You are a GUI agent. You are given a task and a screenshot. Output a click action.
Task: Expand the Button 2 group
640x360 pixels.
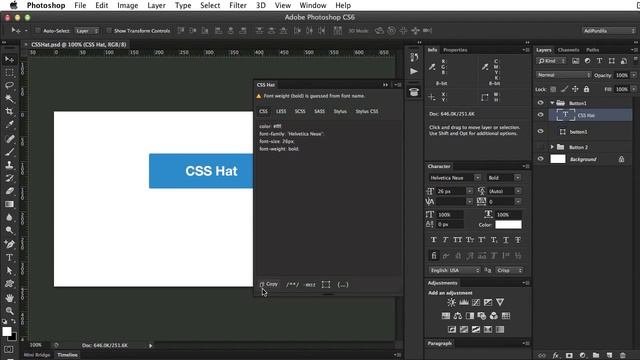coord(552,147)
